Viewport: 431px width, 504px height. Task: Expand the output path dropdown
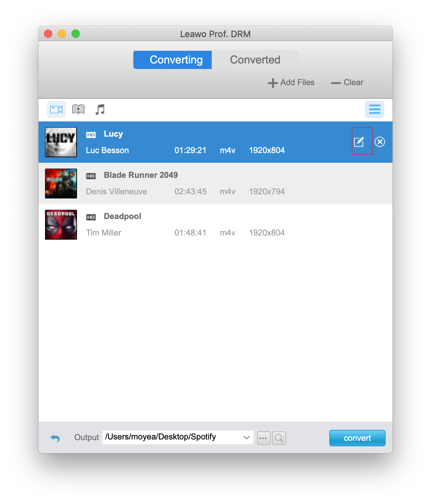246,437
